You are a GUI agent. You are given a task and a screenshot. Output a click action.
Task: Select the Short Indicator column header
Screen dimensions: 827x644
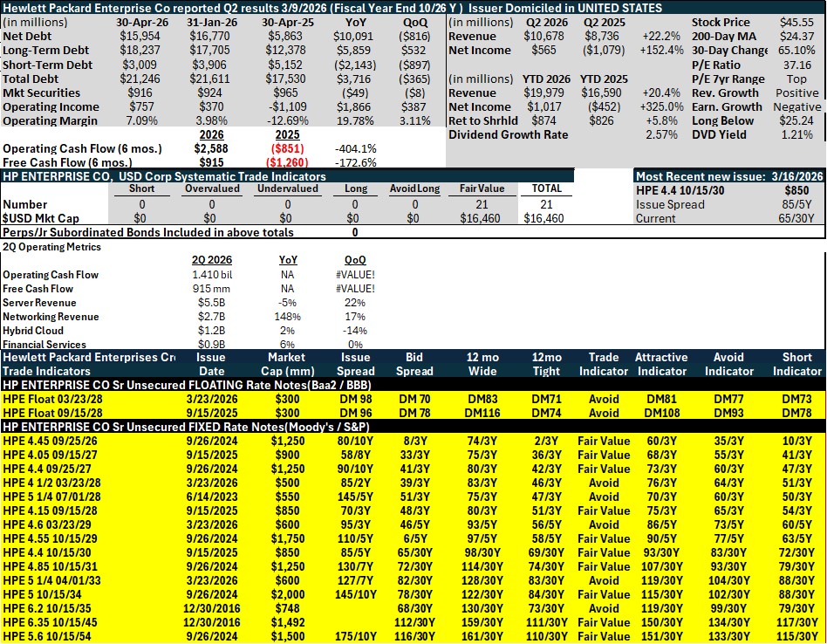[797, 364]
